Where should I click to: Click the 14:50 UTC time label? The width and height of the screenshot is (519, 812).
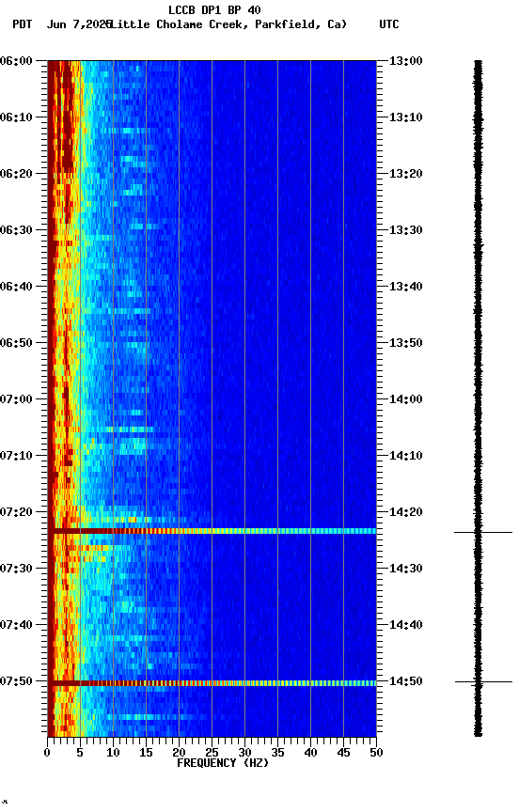coord(405,681)
